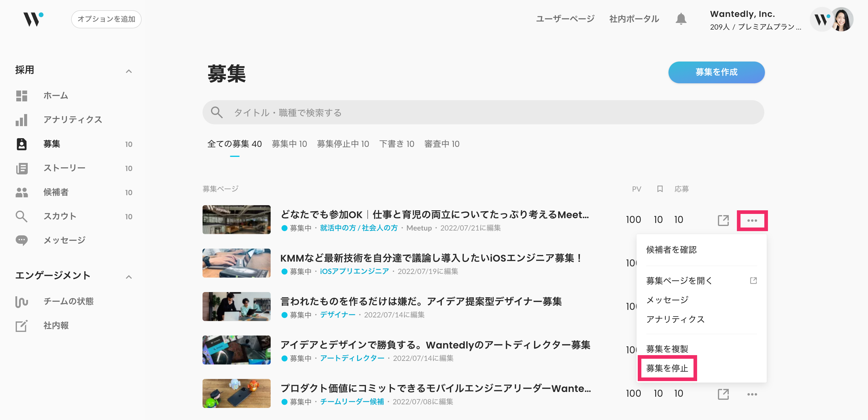Select 募集を停止 menu entry

coord(667,368)
